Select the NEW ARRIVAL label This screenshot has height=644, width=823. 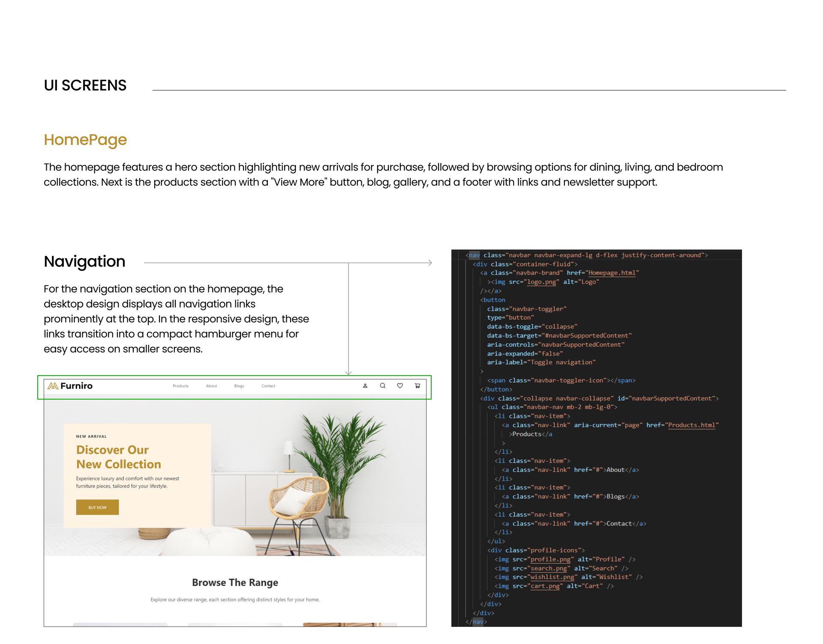[91, 436]
